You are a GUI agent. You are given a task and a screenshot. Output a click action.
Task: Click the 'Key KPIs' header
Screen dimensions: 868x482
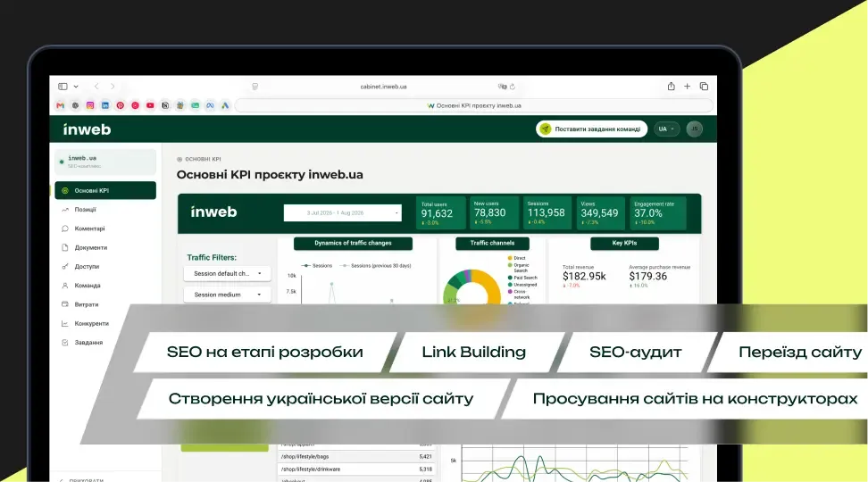coord(624,244)
